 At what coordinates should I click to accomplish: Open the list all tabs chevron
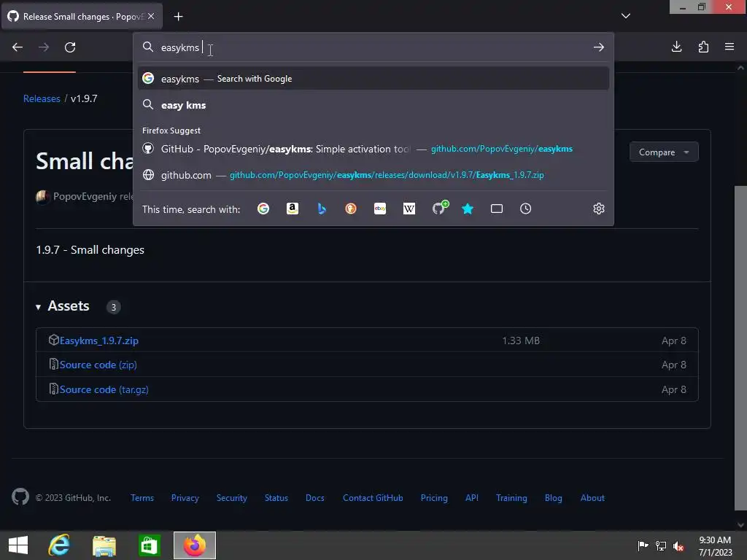625,16
